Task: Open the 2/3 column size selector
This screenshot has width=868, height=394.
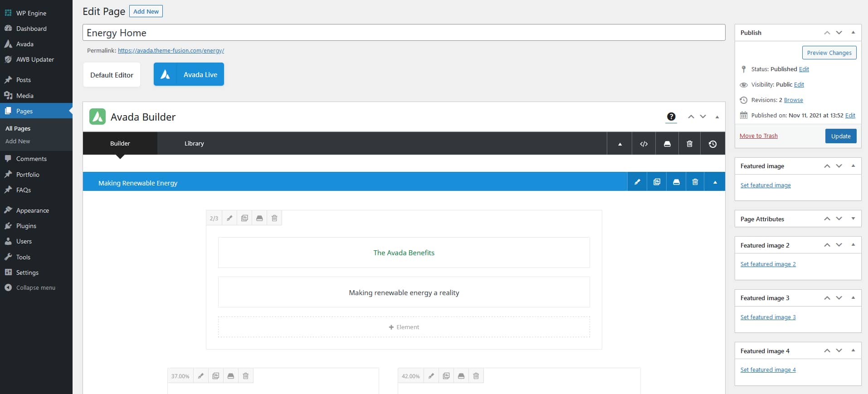Action: coord(214,218)
